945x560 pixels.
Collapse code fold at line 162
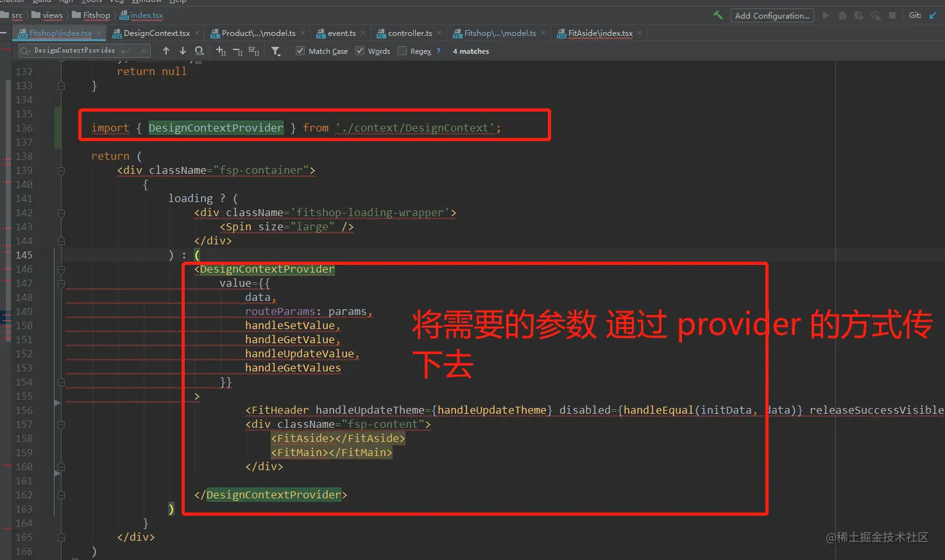pyautogui.click(x=61, y=495)
